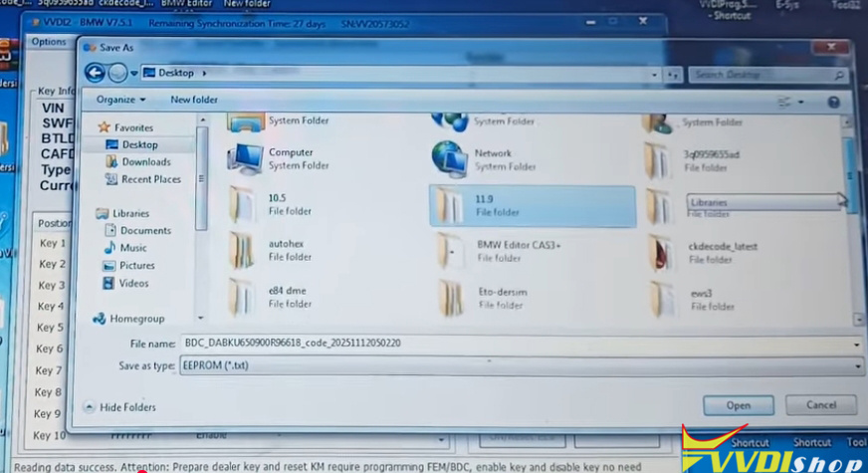
Task: Click the New folder button
Action: click(x=194, y=100)
